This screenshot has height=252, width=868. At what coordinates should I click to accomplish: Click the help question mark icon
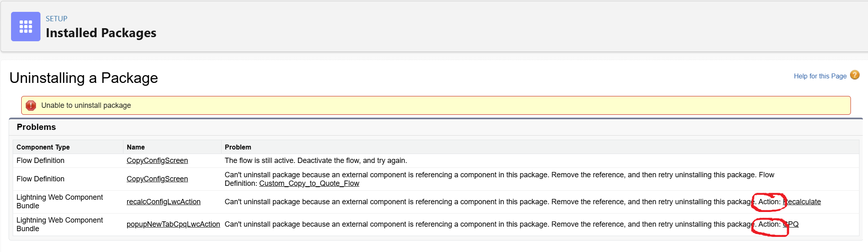[855, 75]
